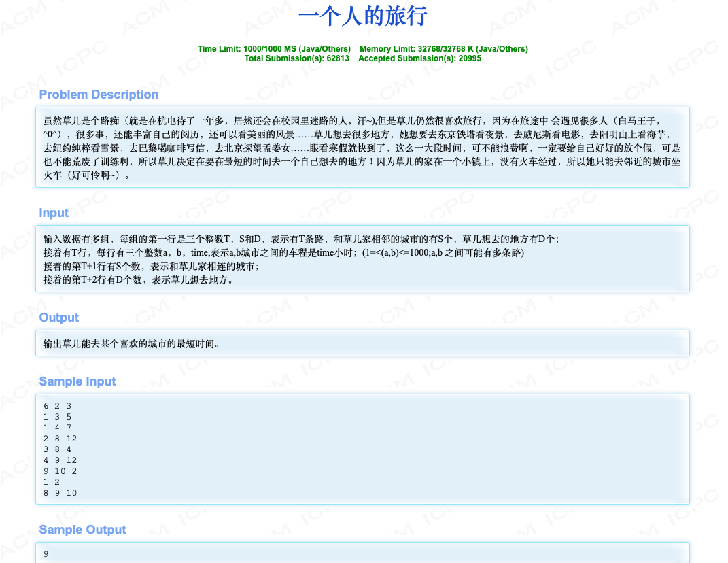Click sample input line 1 2
Viewport: 728px width, 563px height.
pyautogui.click(x=52, y=482)
